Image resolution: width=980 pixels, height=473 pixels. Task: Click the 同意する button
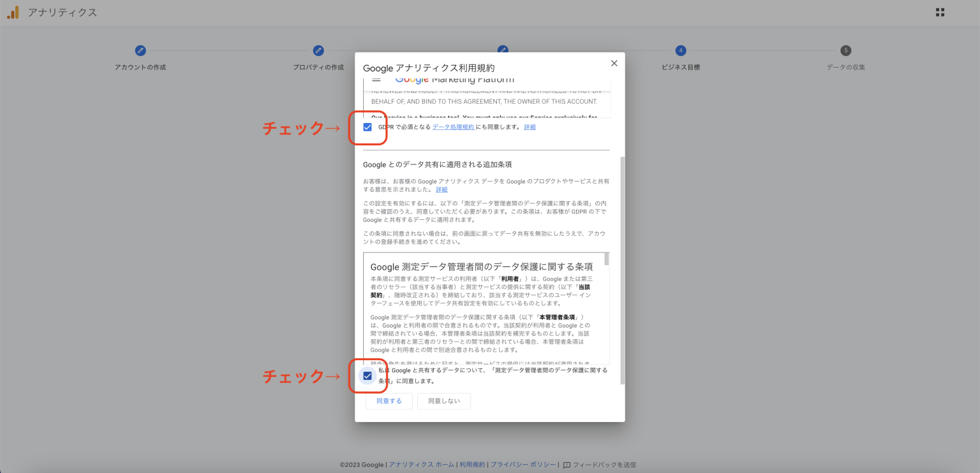389,401
